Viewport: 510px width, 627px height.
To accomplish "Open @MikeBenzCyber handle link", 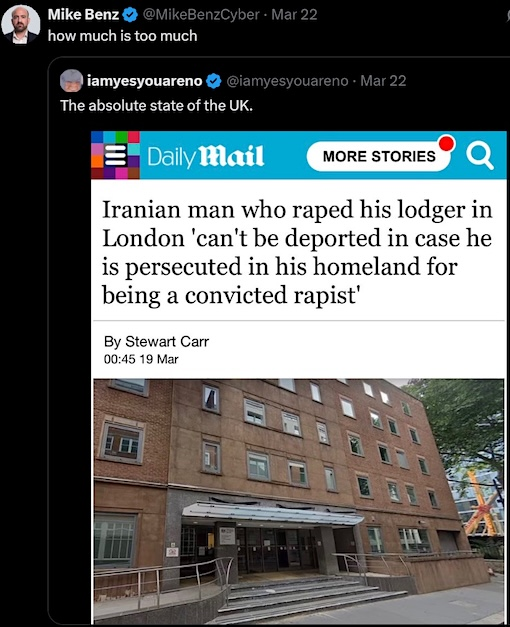I will point(201,15).
